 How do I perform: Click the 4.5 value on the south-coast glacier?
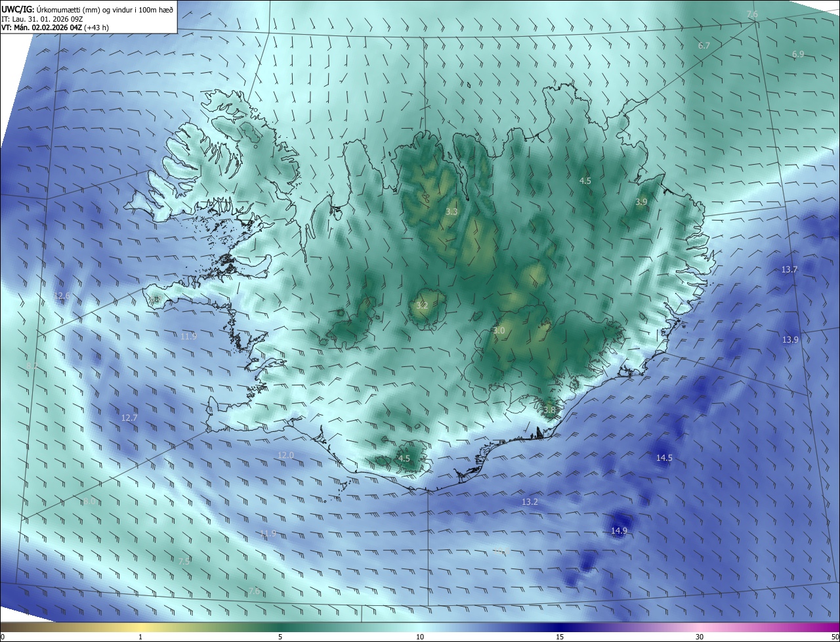coord(404,459)
